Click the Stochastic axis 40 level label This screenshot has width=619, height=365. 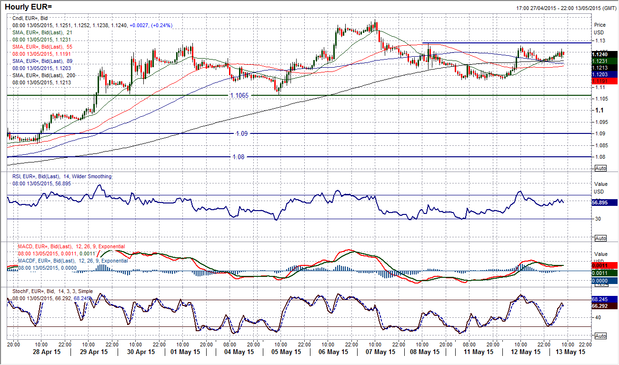point(598,317)
